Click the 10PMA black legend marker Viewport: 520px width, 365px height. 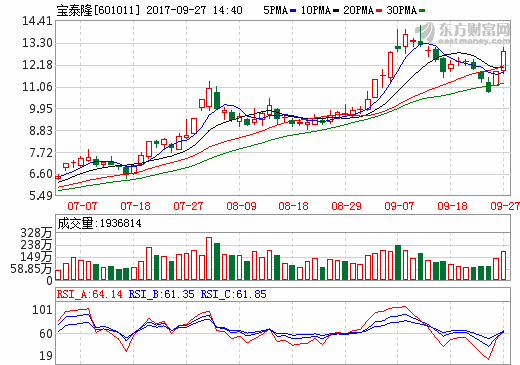tap(336, 11)
